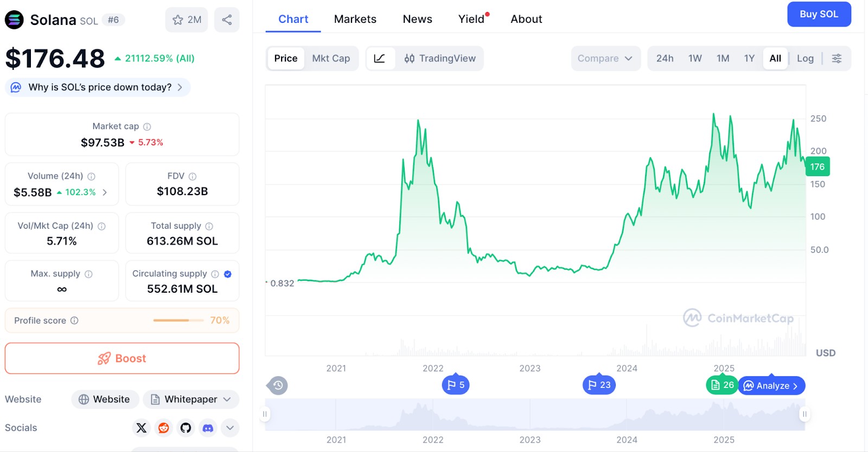This screenshot has width=868, height=452.
Task: Click the info icon by Vol/Mkt Cap (24h)
Action: coord(101,227)
